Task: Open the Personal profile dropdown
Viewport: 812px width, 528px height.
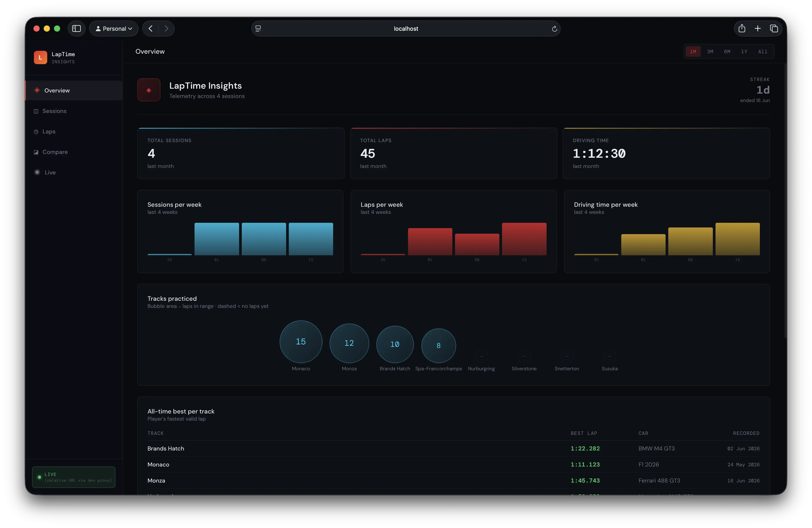Action: click(114, 29)
